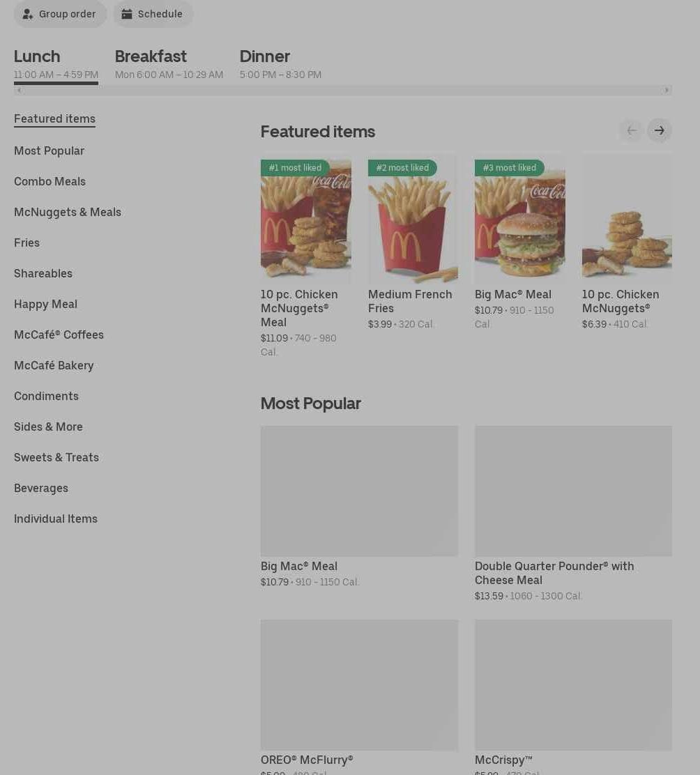Go to McNuggets & Meals section
The image size is (700, 775).
[x=68, y=212]
